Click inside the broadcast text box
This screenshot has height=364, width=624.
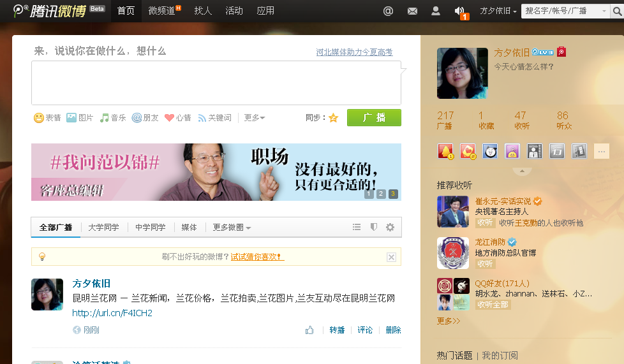click(216, 83)
